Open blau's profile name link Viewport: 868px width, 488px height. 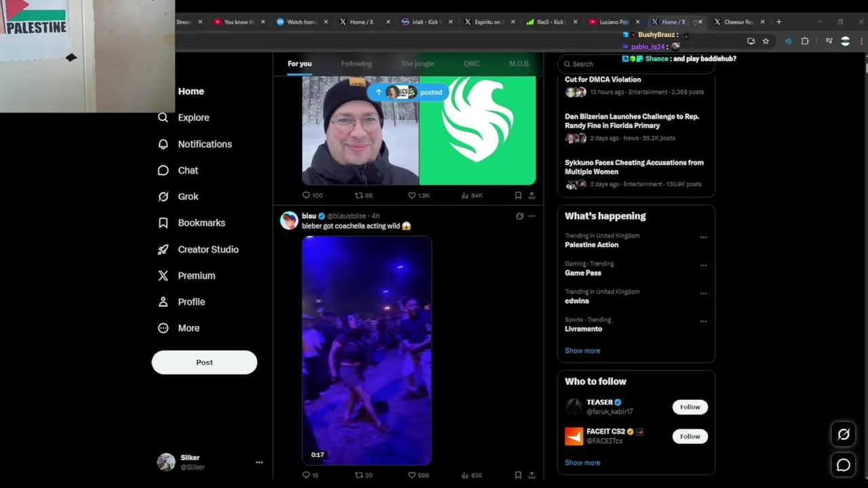click(309, 216)
